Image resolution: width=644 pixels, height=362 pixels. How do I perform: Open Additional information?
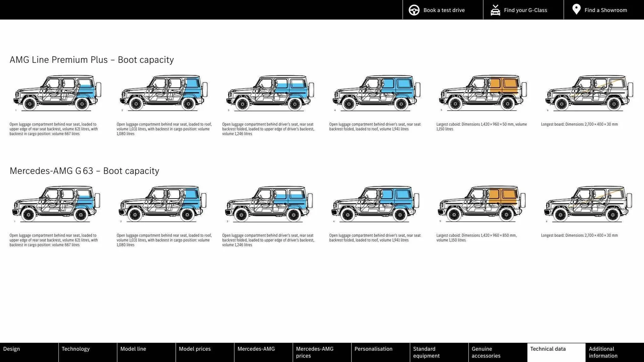pyautogui.click(x=614, y=352)
